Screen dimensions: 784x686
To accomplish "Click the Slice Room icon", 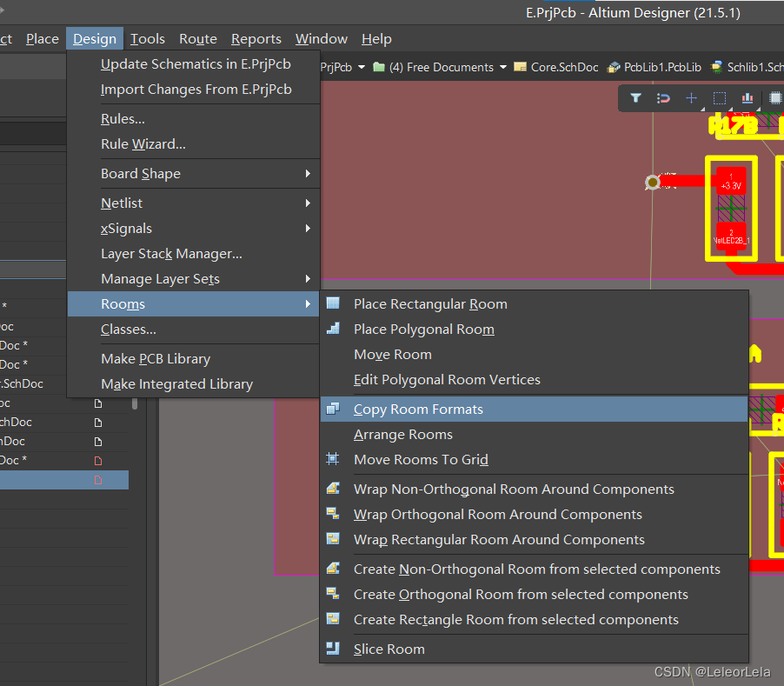I will (333, 649).
